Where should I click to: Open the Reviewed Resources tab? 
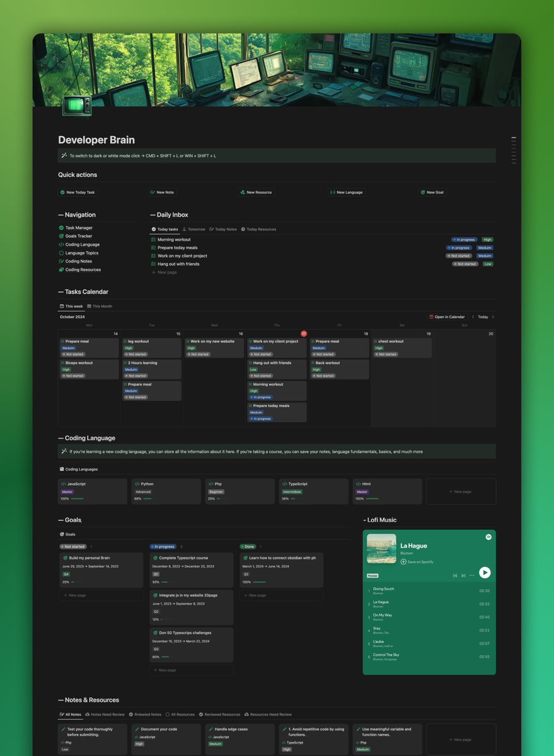pyautogui.click(x=220, y=714)
